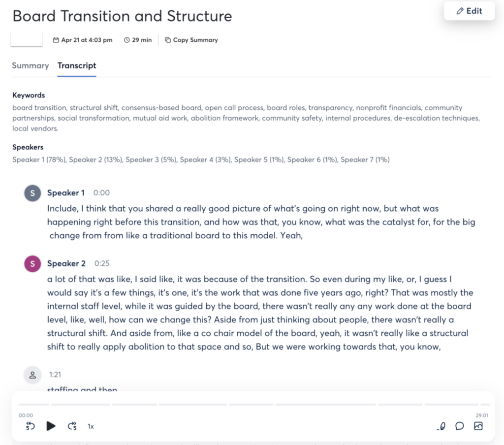Seek within the audio progress bar

(x=254, y=405)
